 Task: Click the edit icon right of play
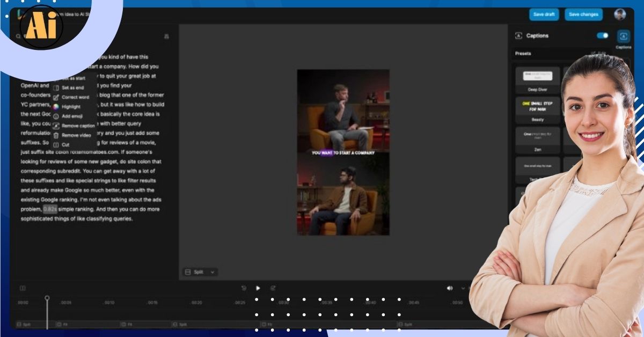point(273,288)
